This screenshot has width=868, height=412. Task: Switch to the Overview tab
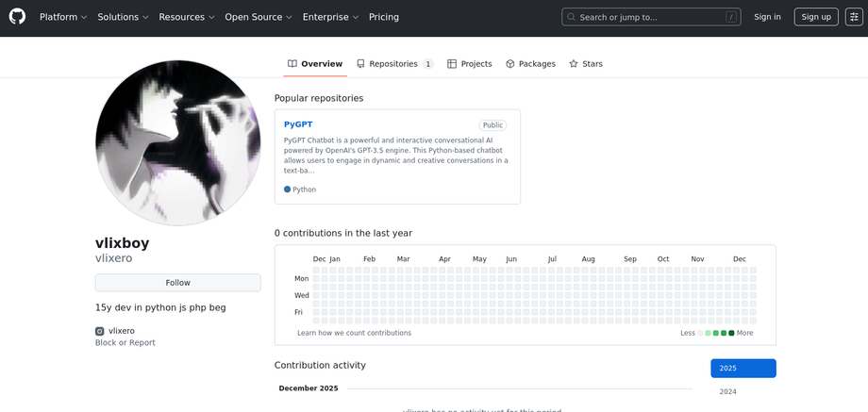pyautogui.click(x=315, y=64)
